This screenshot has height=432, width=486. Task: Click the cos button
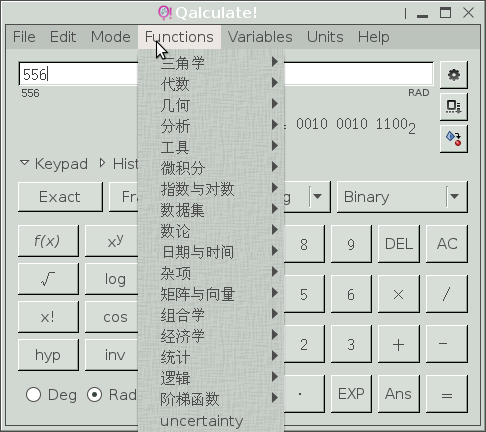pyautogui.click(x=112, y=317)
